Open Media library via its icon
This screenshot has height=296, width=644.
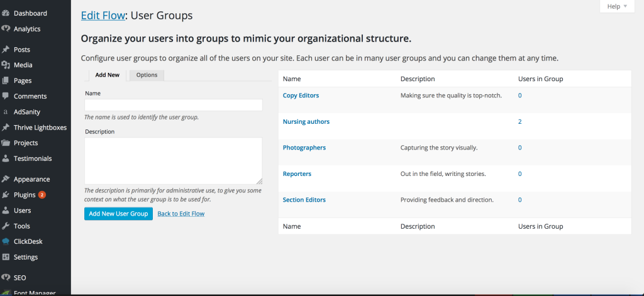click(6, 65)
